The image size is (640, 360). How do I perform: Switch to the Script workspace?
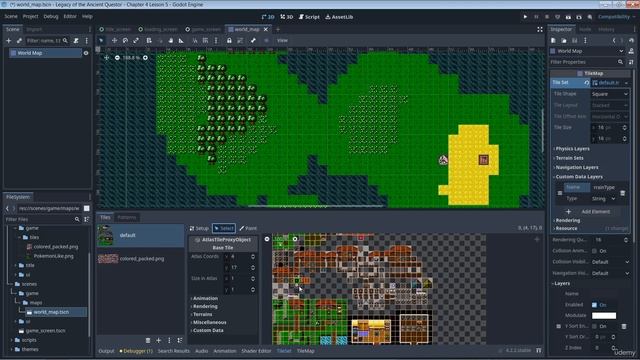309,17
